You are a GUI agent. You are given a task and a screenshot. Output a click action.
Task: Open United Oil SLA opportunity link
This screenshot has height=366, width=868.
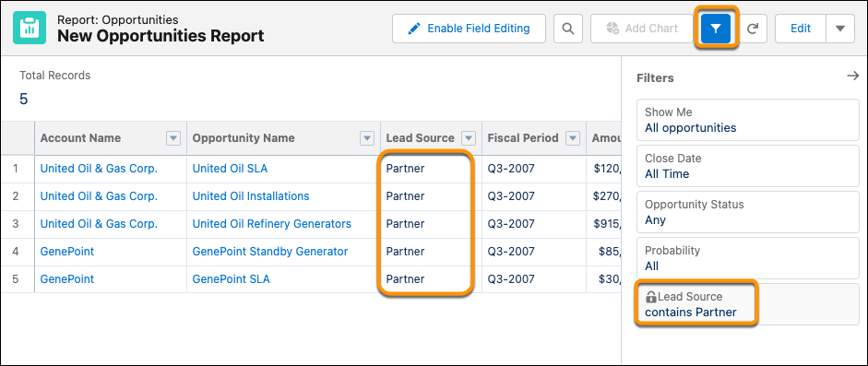click(230, 169)
